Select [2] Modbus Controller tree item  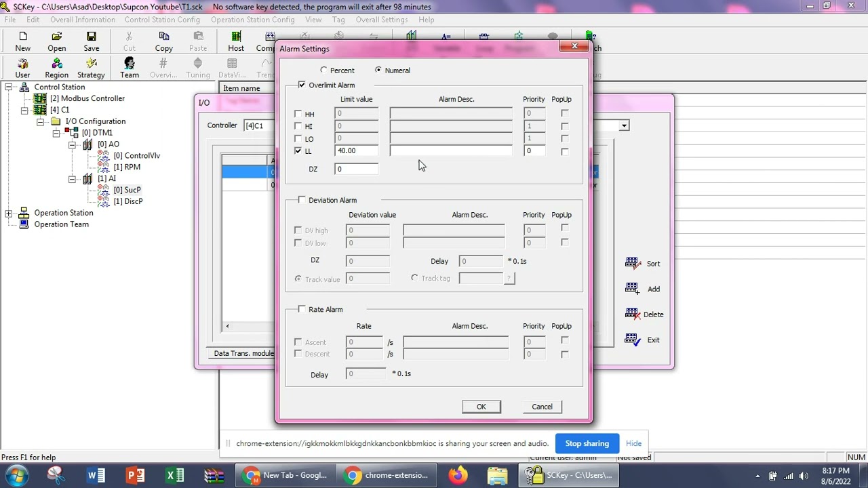click(x=87, y=98)
